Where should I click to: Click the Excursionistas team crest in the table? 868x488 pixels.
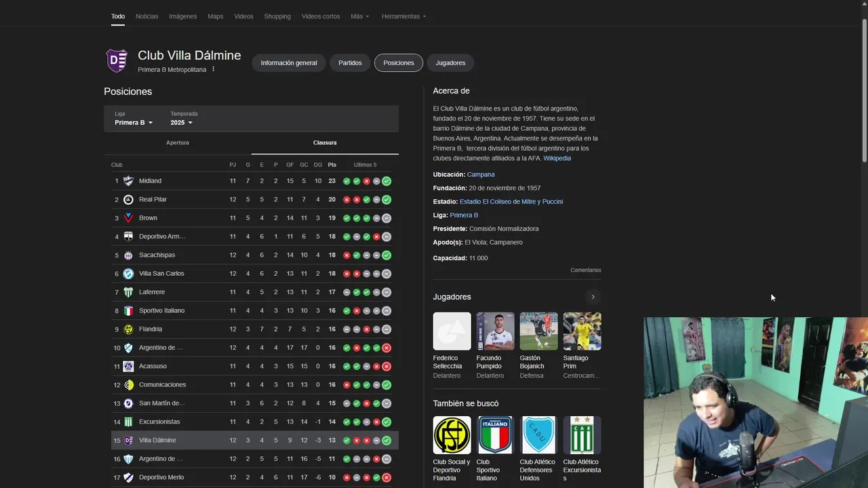pyautogui.click(x=128, y=422)
